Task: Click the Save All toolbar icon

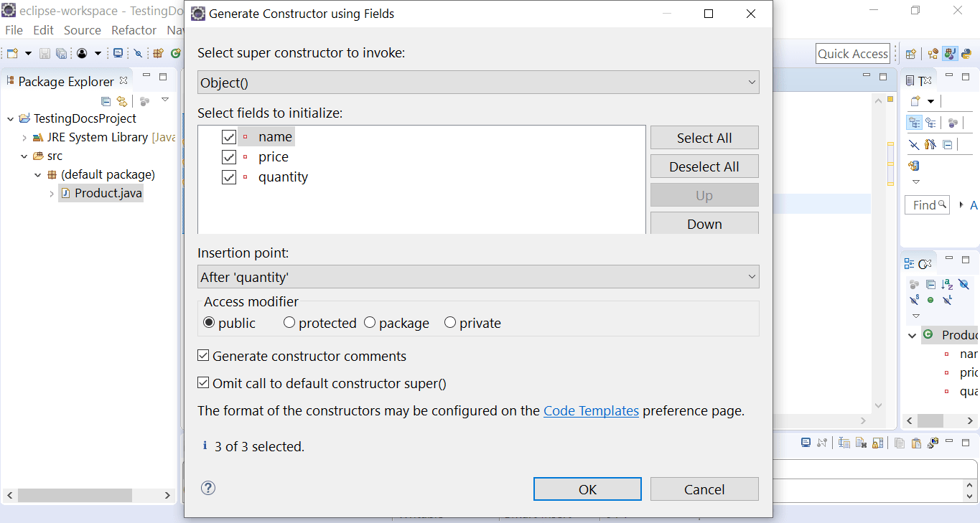Action: (x=61, y=53)
